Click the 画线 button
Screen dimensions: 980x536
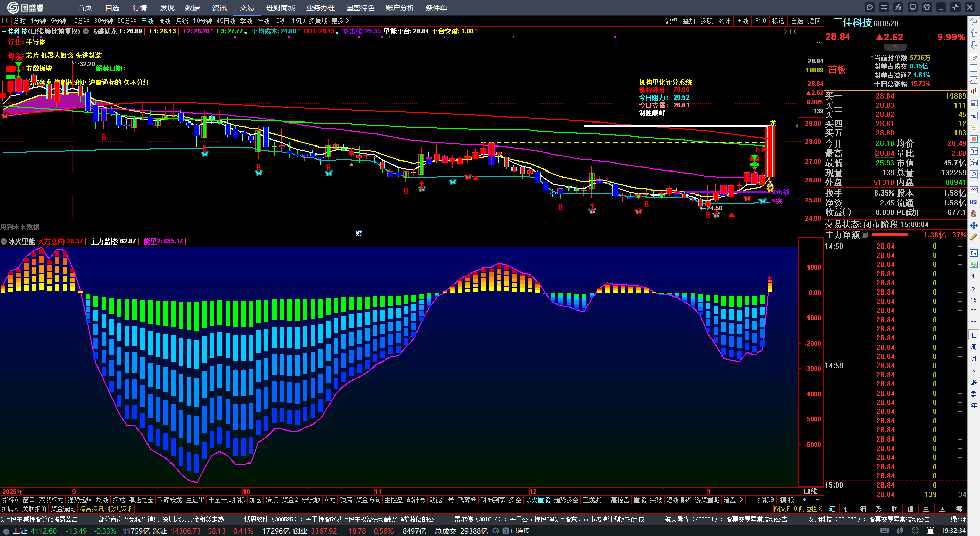click(742, 21)
